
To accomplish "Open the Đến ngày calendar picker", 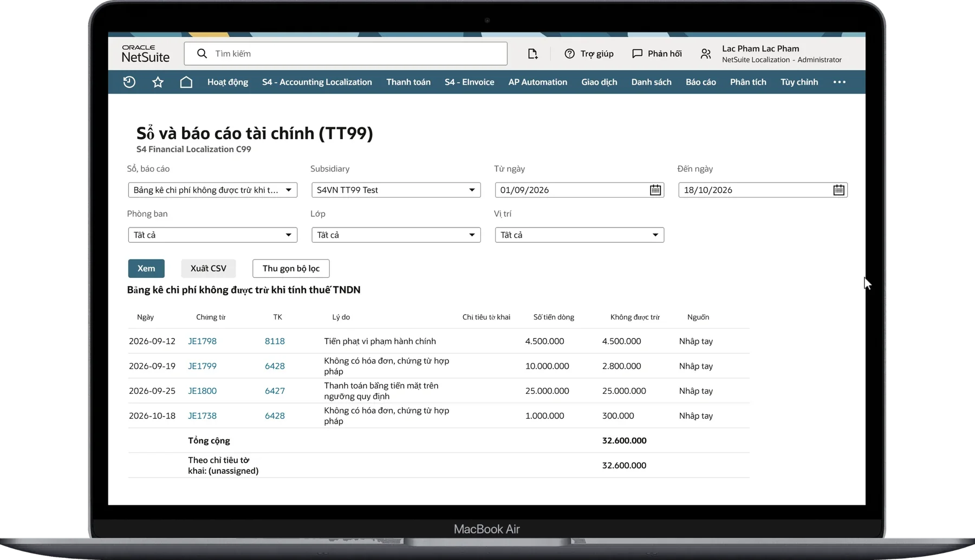I will (838, 190).
